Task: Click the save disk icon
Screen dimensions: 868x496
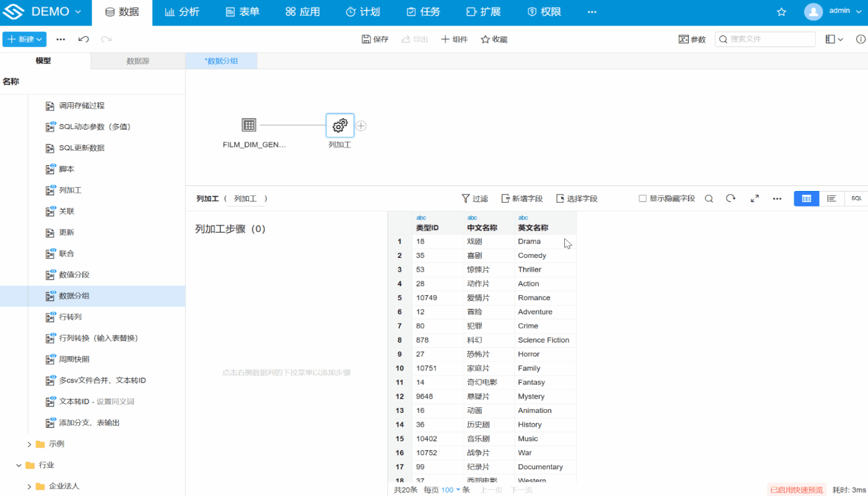Action: point(366,39)
